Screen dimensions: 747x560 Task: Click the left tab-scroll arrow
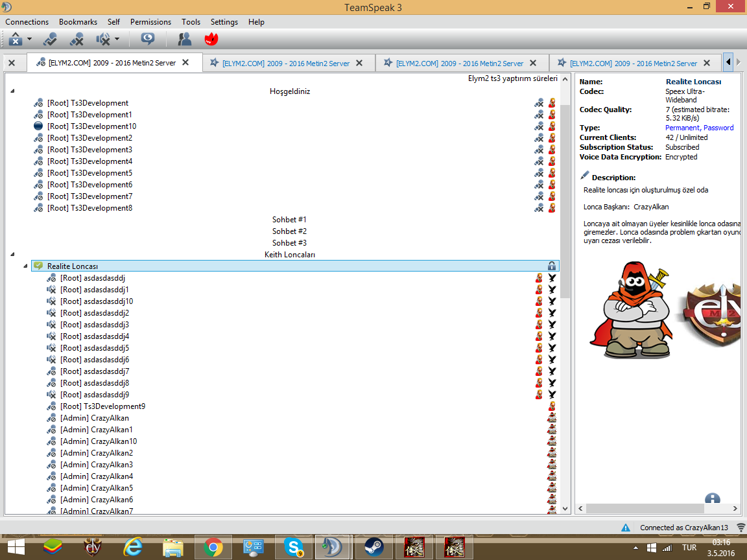pyautogui.click(x=728, y=62)
